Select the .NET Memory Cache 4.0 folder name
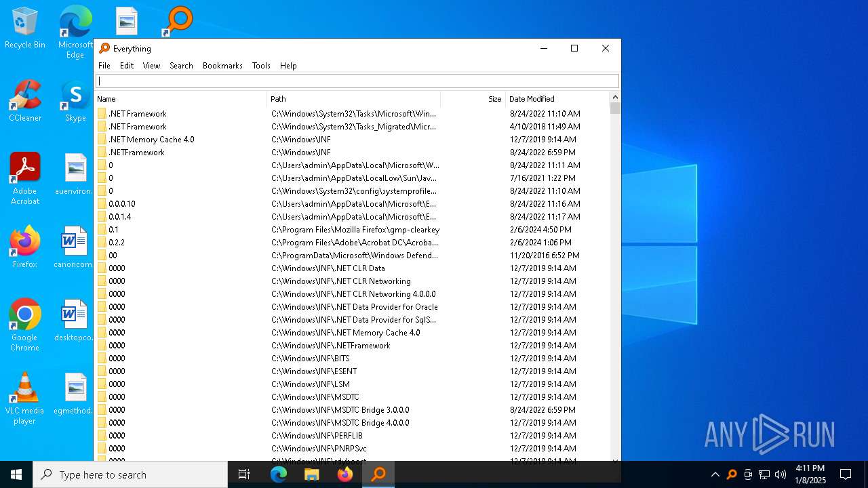868x488 pixels. click(x=151, y=140)
